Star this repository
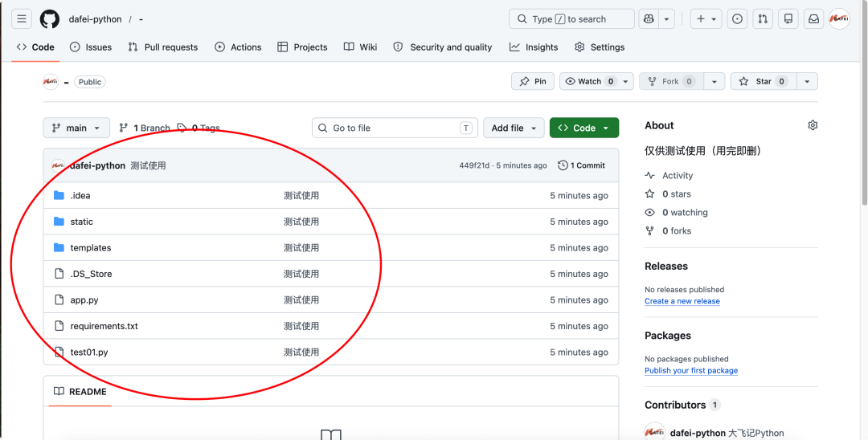Image resolution: width=868 pixels, height=440 pixels. click(764, 81)
